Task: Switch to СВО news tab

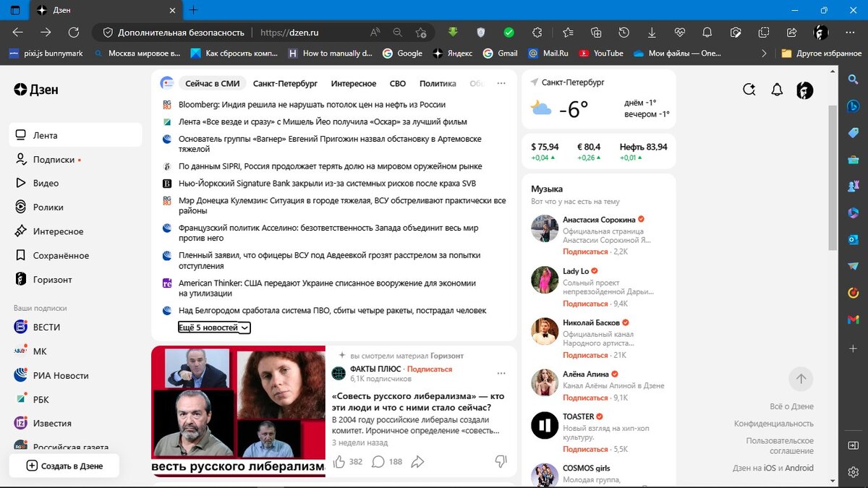Action: 398,84
